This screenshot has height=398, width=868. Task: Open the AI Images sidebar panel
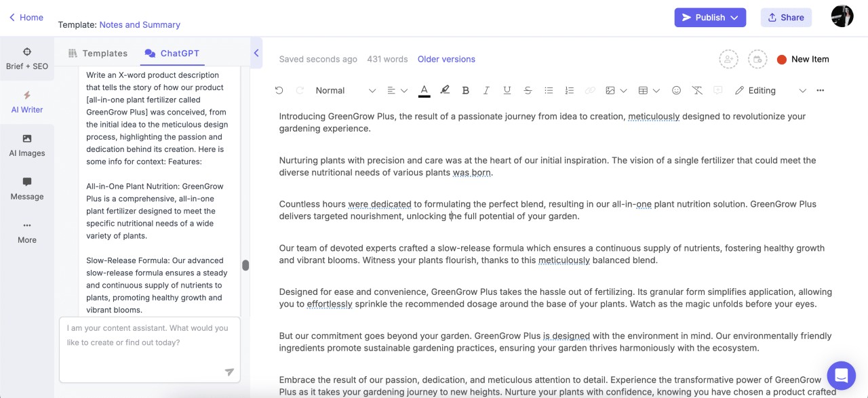coord(27,145)
